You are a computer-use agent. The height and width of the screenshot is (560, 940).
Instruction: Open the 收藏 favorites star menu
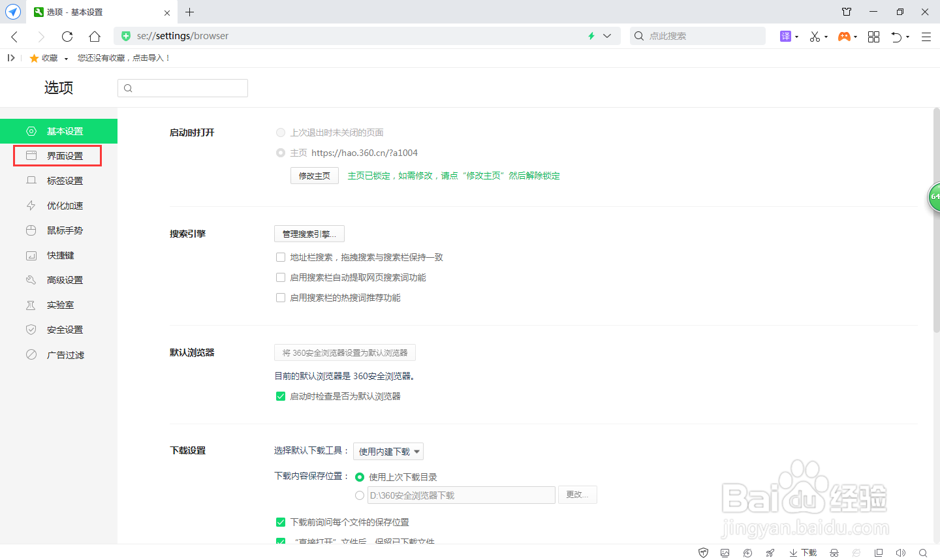tap(48, 58)
